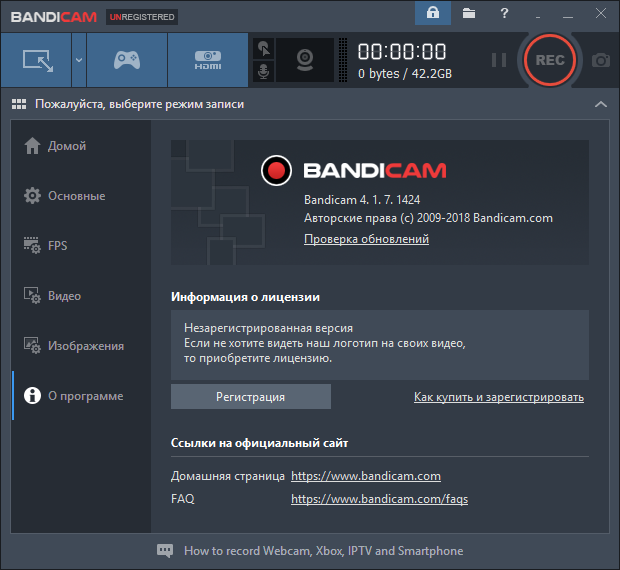Viewport: 620px width, 570px height.
Task: Collapse the mode selection panel chevron
Action: (600, 104)
